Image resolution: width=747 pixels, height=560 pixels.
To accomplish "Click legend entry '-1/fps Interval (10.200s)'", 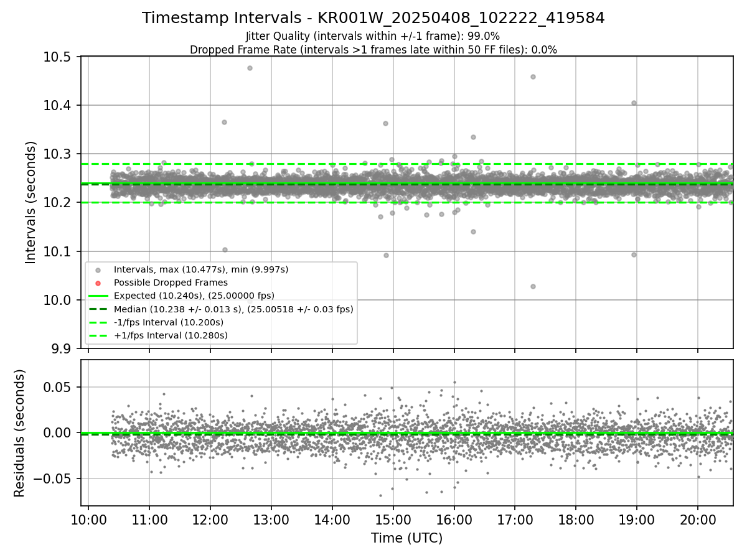I will (169, 322).
